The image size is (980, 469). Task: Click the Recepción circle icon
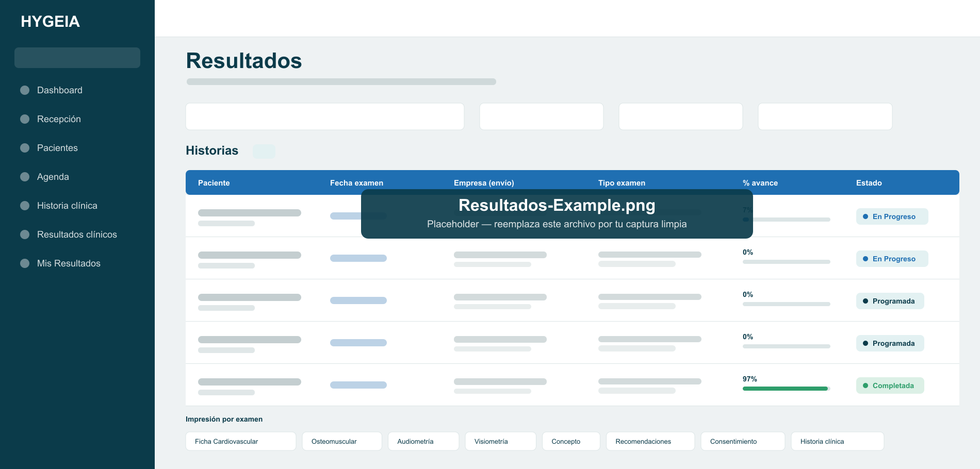[x=25, y=119]
